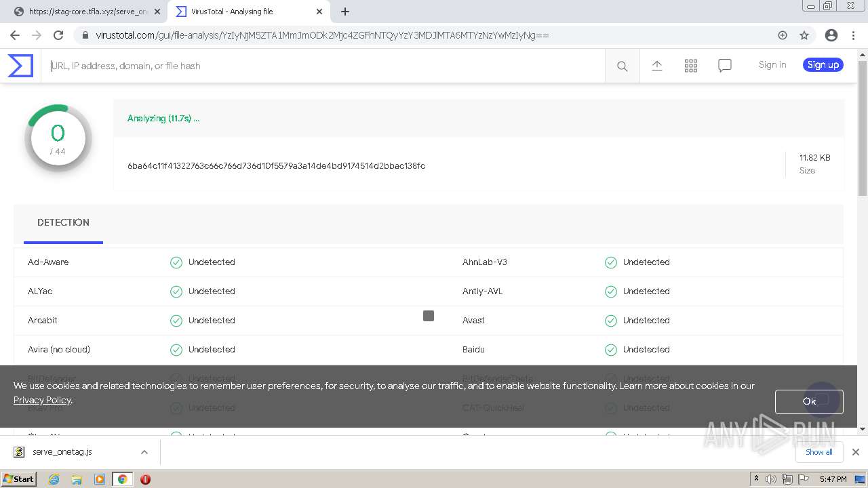The width and height of the screenshot is (868, 488).
Task: Click the install/add circle icon in address bar
Action: click(783, 35)
